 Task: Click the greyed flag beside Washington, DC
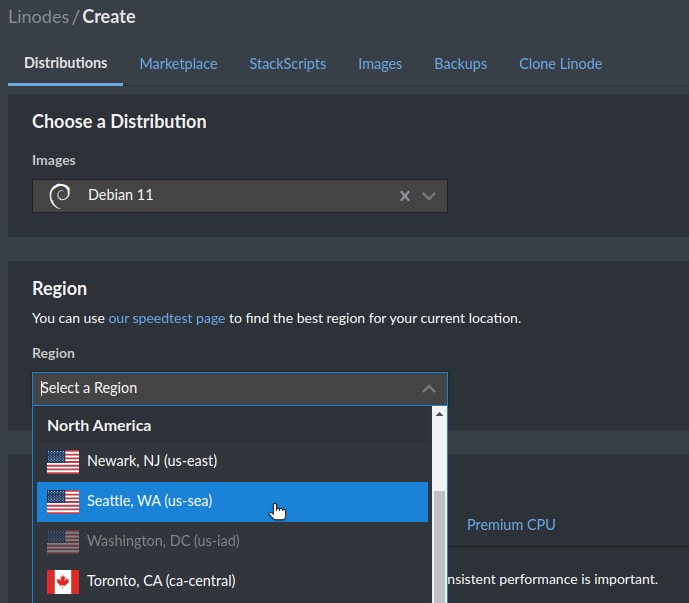[x=63, y=541]
